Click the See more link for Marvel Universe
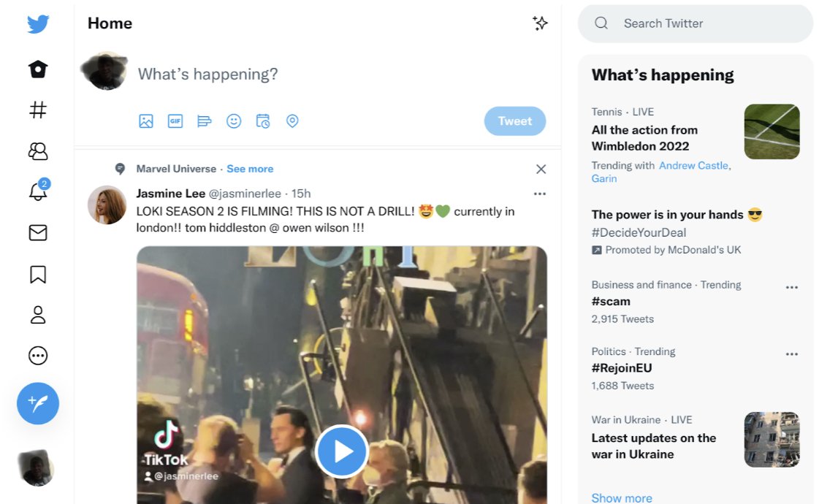The width and height of the screenshot is (819, 504). coord(250,169)
